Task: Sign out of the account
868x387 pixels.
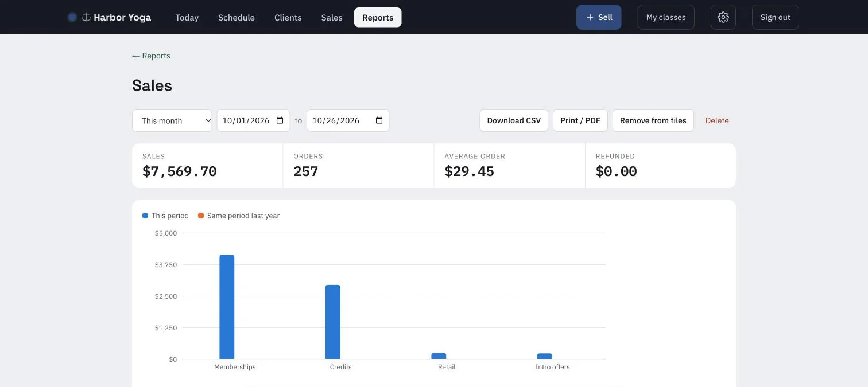Action: tap(776, 17)
